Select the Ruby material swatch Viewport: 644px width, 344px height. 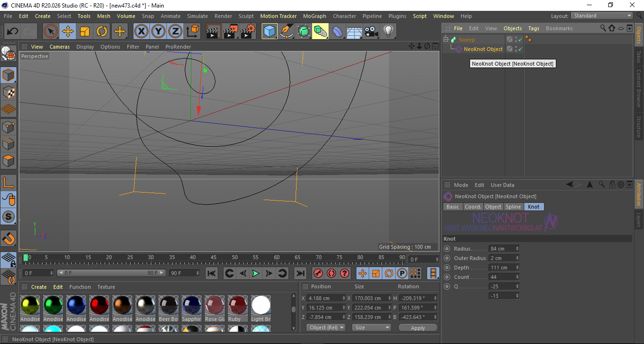click(237, 309)
